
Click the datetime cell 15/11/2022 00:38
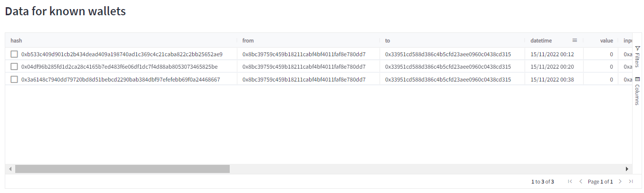[x=552, y=79]
